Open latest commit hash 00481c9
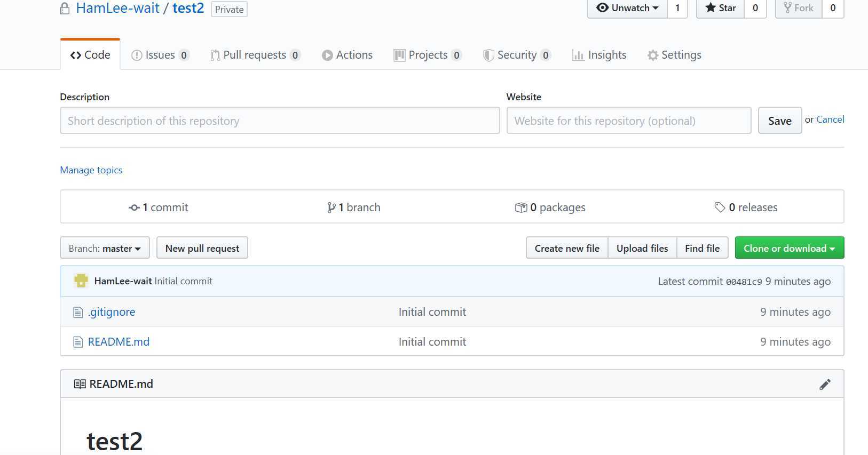 pos(744,282)
